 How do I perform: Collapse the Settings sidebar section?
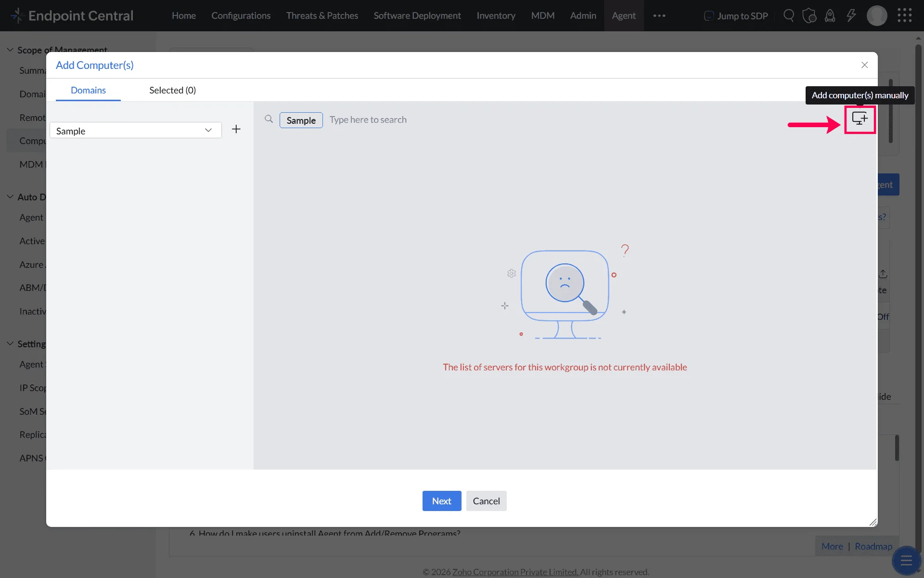(x=10, y=343)
